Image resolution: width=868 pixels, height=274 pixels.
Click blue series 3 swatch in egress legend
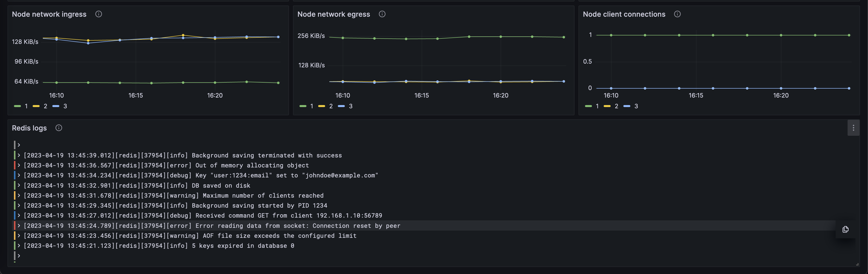pyautogui.click(x=341, y=106)
